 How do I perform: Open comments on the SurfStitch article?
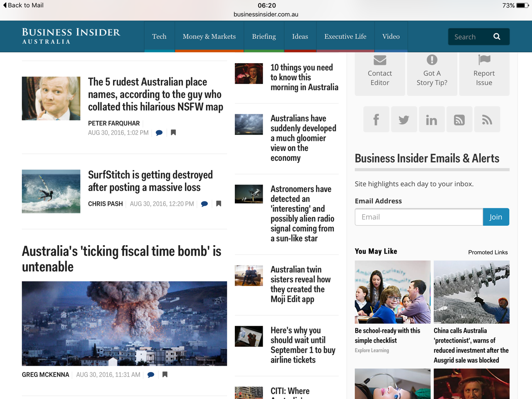(x=204, y=204)
